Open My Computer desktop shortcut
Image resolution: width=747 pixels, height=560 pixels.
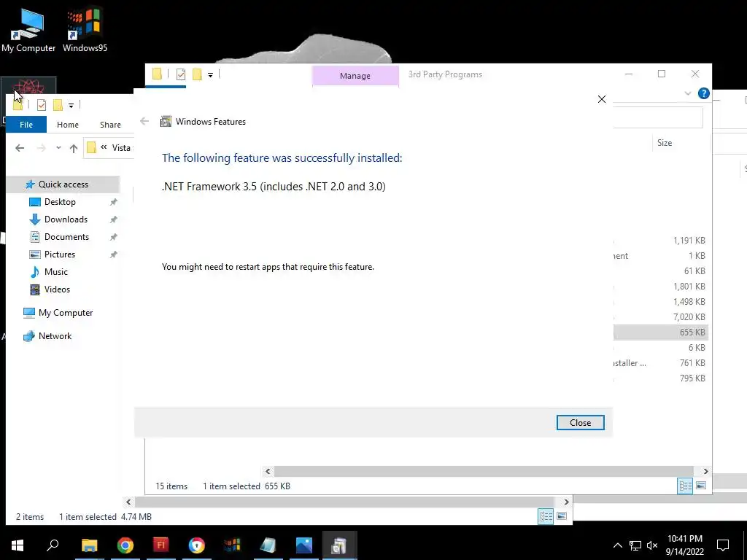pos(28,30)
